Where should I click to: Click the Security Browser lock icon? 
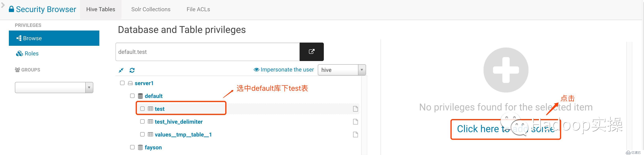(11, 9)
